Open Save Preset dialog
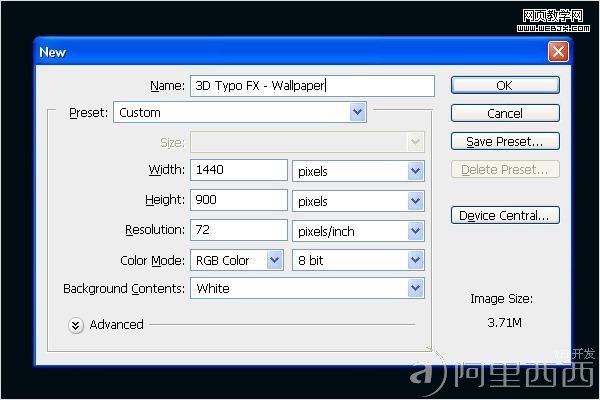Image resolution: width=600 pixels, height=400 pixels. coord(505,141)
